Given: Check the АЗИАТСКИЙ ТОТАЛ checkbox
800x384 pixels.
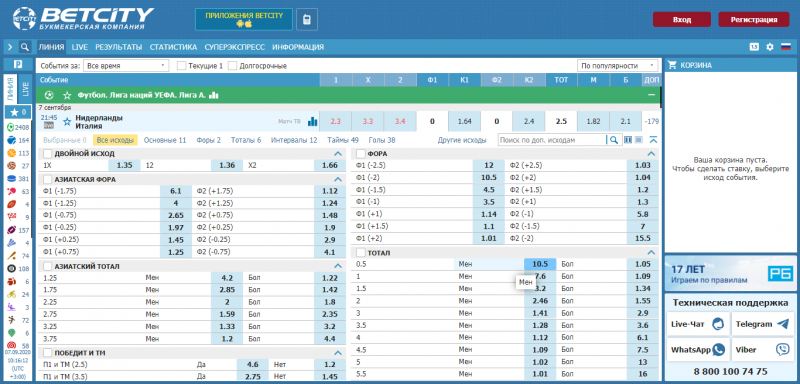Looking at the screenshot, I should (47, 266).
